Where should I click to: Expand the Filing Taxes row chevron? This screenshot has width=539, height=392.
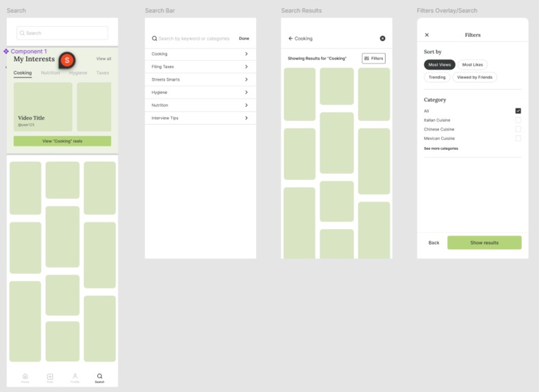point(247,66)
